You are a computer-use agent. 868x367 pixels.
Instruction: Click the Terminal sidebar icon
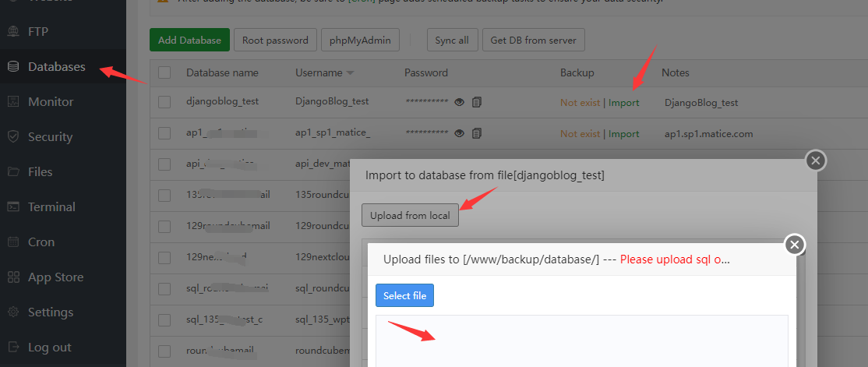tap(13, 207)
